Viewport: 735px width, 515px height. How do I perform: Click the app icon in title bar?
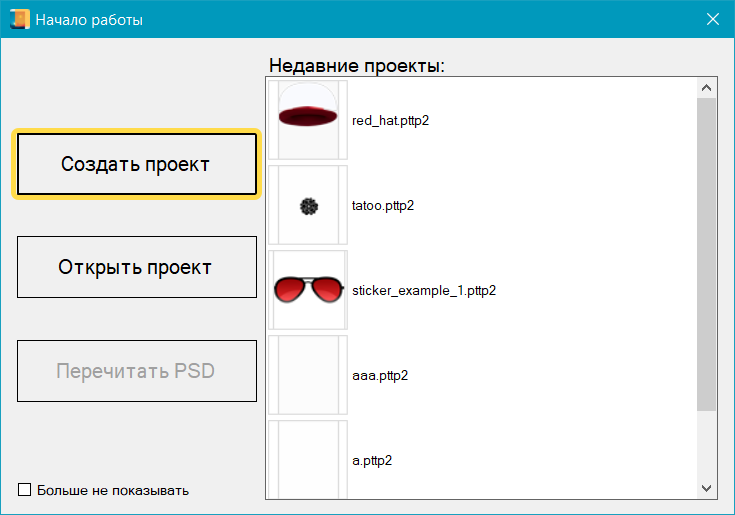pyautogui.click(x=19, y=19)
